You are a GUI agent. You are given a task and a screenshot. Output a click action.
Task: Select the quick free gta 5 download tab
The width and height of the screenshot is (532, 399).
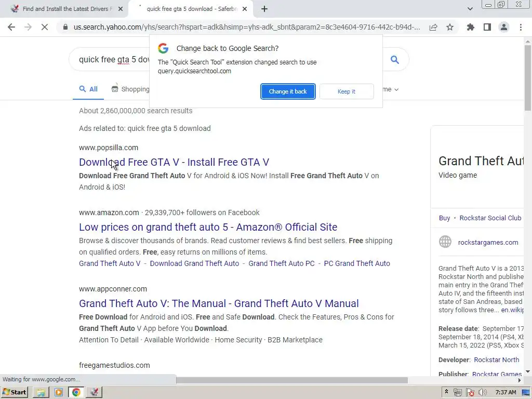click(192, 9)
